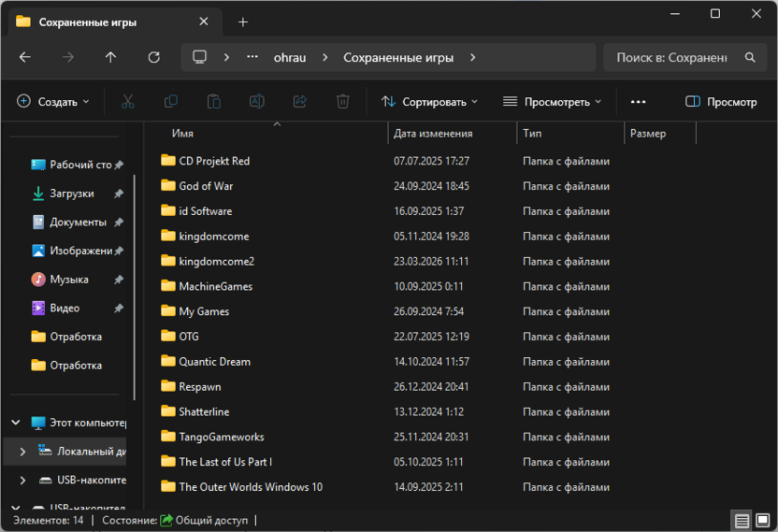Click the Delete trash can icon
This screenshot has height=532, width=778.
[x=342, y=102]
